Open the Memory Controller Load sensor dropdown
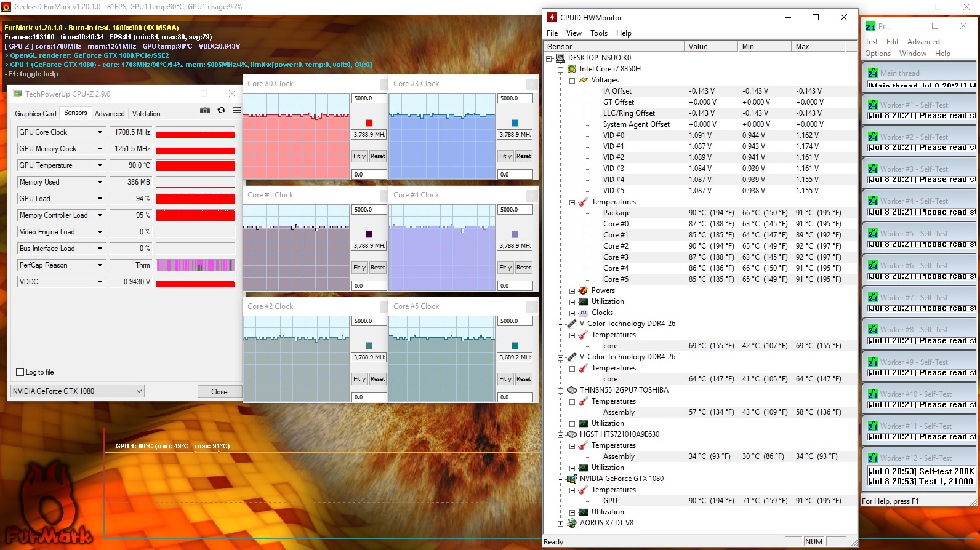The width and height of the screenshot is (980, 550). pyautogui.click(x=100, y=215)
